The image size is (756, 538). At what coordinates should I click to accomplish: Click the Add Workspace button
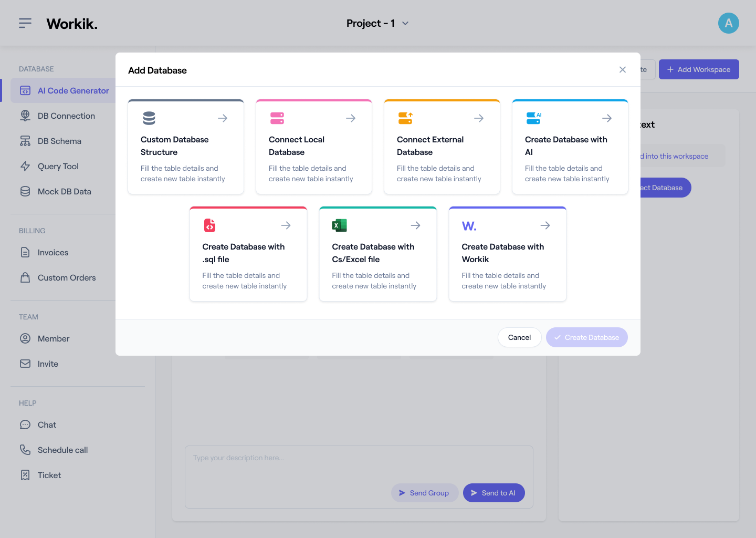(699, 69)
